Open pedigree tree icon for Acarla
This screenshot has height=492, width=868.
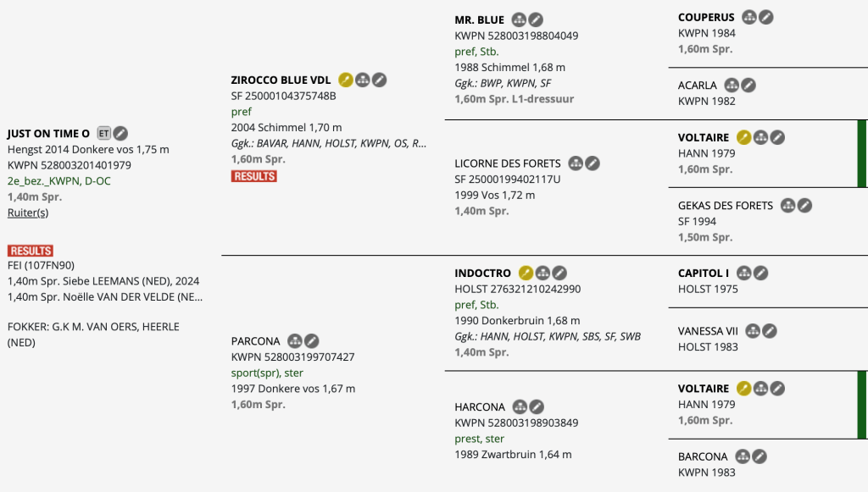[x=732, y=86]
